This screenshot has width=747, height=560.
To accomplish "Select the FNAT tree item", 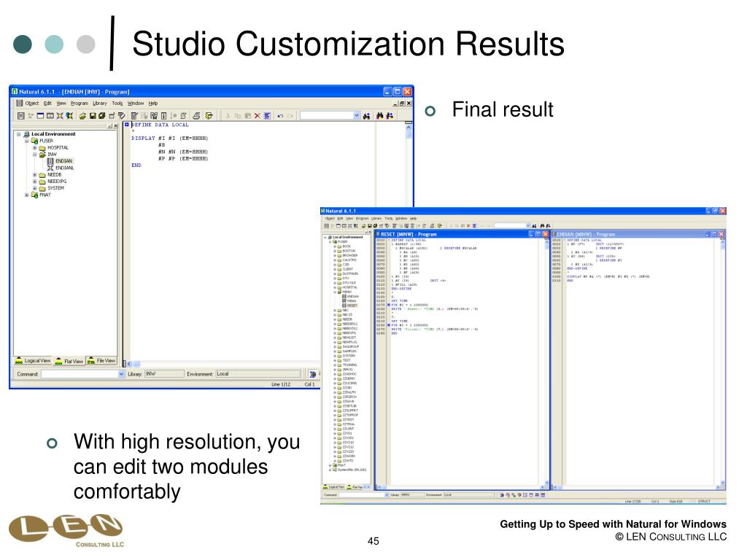I will click(x=44, y=195).
